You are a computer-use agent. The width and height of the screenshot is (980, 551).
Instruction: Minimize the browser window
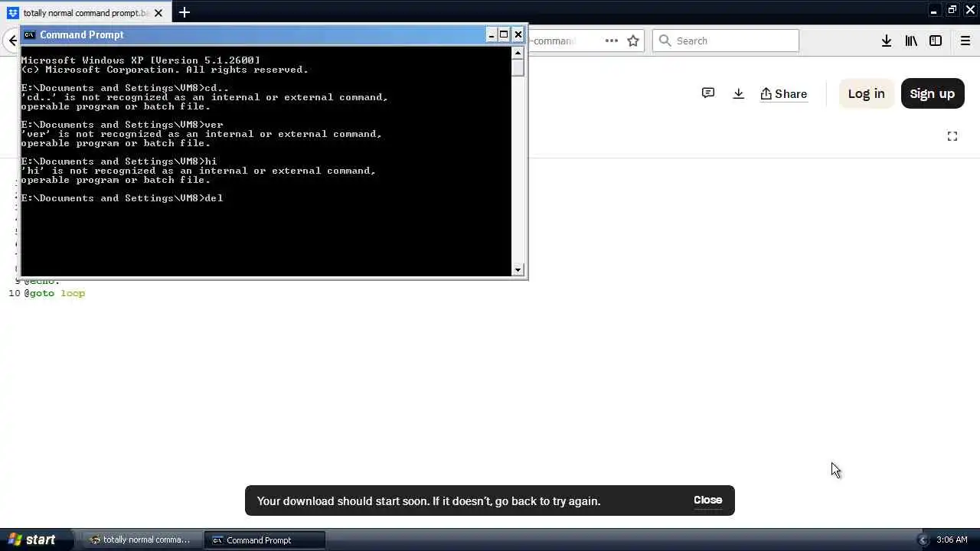click(934, 10)
